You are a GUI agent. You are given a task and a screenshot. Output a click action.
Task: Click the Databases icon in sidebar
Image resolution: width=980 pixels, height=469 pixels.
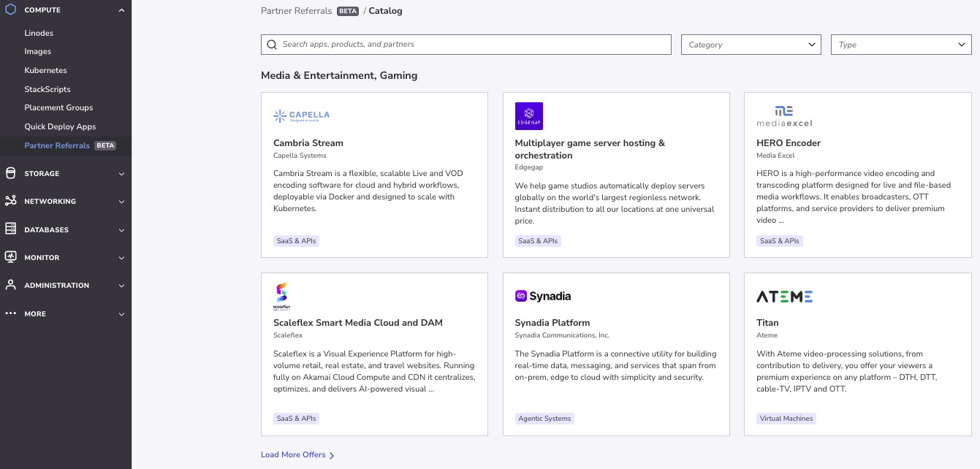pos(10,229)
